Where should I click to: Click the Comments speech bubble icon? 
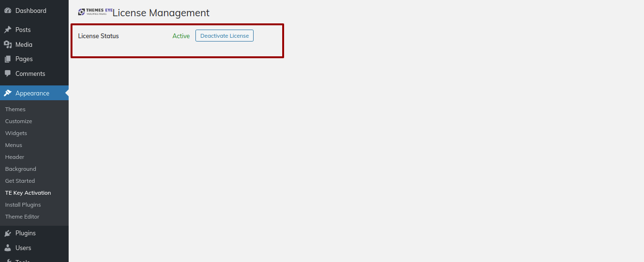click(x=8, y=74)
